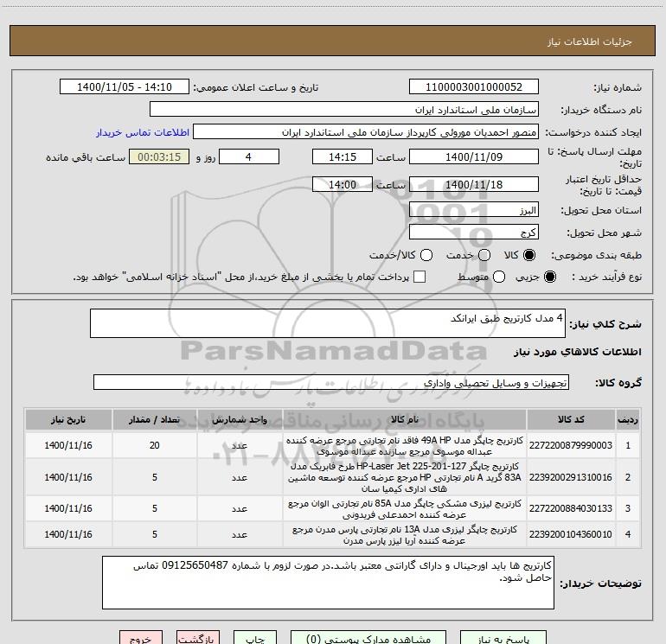666x644 pixels.
Task: Click product code 2272200884030133
Action: click(571, 508)
